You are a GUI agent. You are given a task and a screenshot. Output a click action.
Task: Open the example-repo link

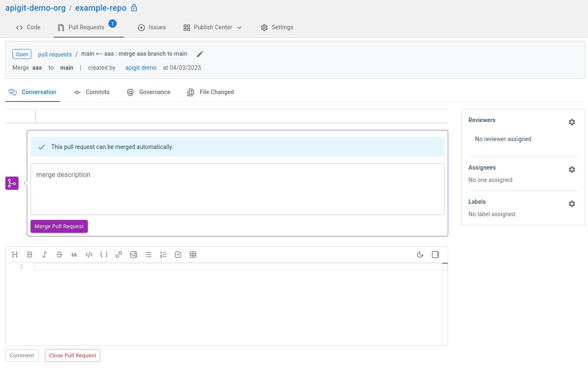(x=101, y=8)
